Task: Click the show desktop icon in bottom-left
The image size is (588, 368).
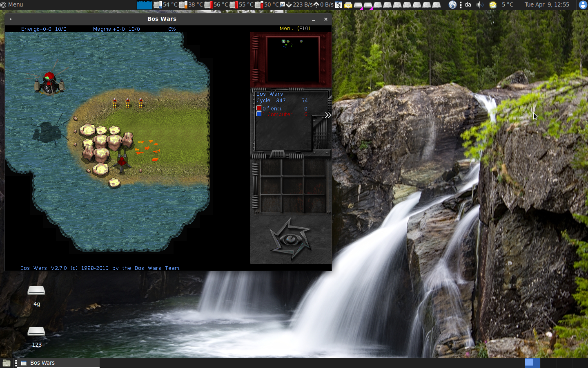Action: 6,363
